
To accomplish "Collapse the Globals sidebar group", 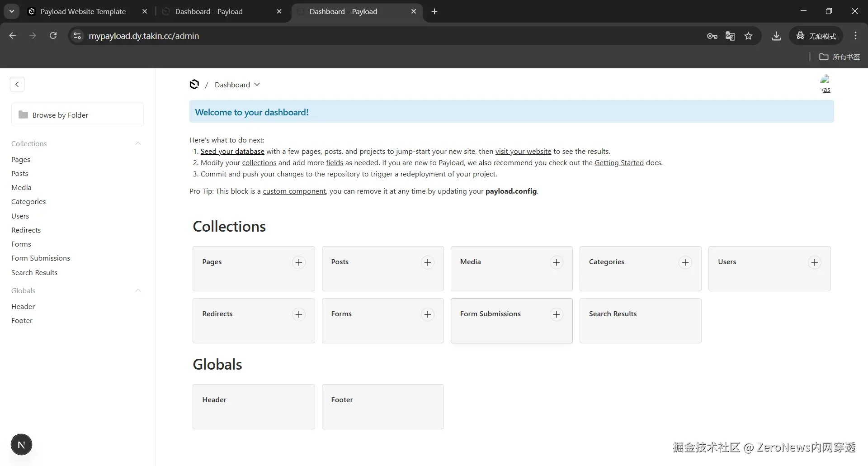I will [x=138, y=290].
